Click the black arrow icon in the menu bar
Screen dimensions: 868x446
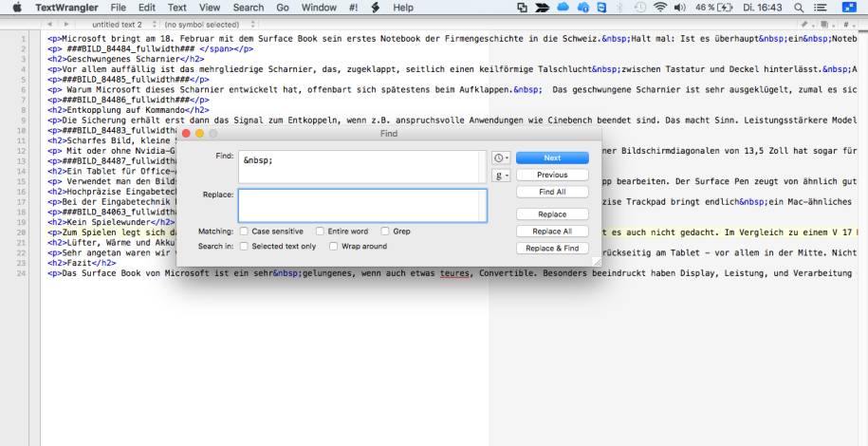[x=542, y=8]
